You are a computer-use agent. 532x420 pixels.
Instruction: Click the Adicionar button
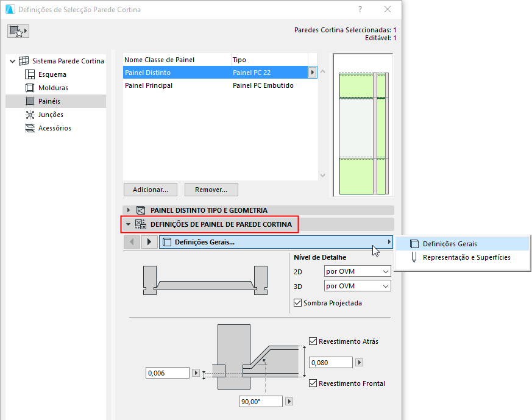[x=150, y=190]
